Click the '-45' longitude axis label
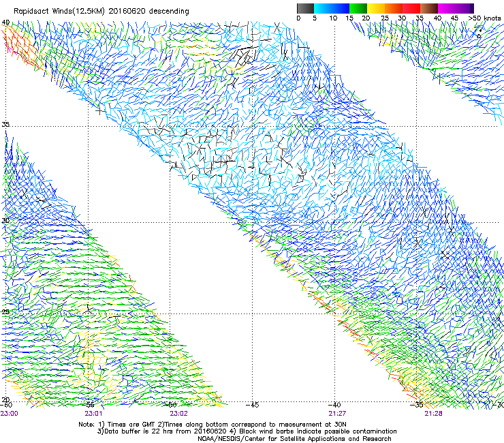Screen dimensions: 504x443 252,405
